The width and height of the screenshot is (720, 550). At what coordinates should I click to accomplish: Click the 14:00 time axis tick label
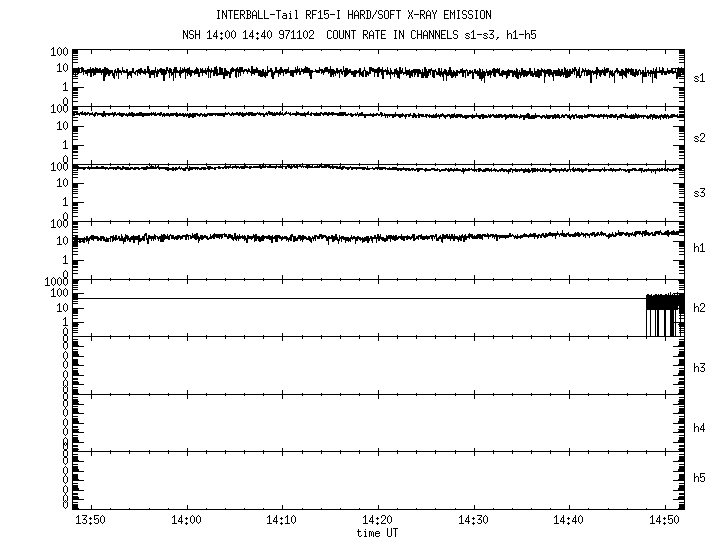(186, 521)
